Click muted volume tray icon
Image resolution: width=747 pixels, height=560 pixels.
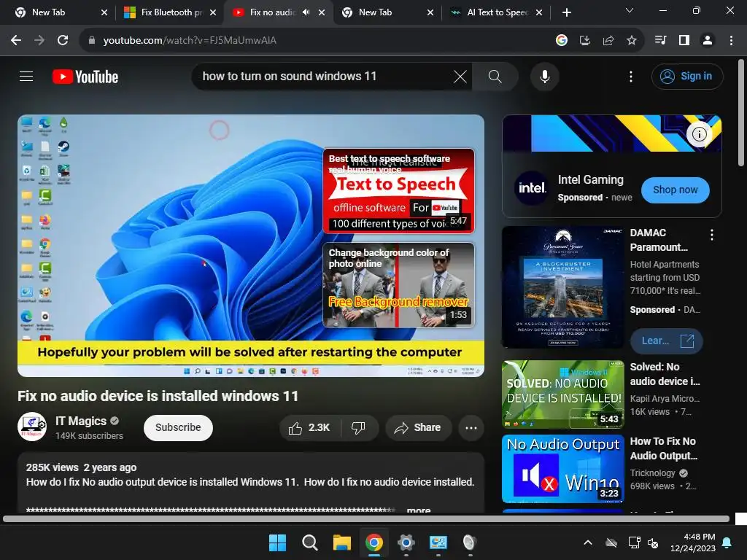point(653,542)
